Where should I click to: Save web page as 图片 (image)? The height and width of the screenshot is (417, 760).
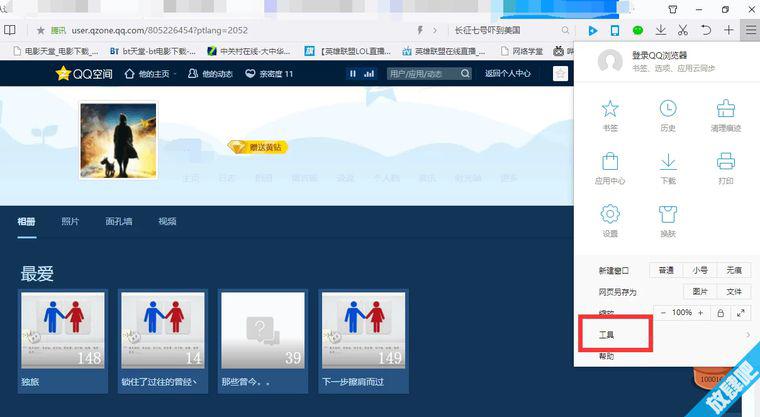point(700,291)
